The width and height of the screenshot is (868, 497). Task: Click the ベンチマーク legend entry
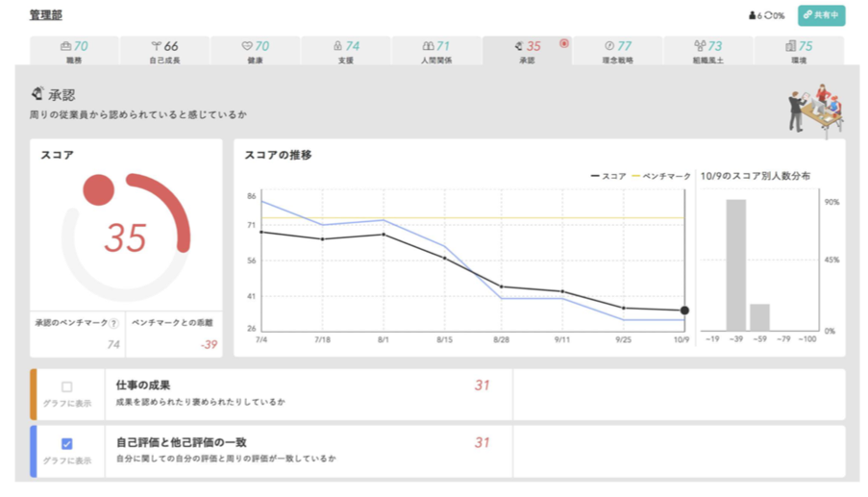point(661,176)
